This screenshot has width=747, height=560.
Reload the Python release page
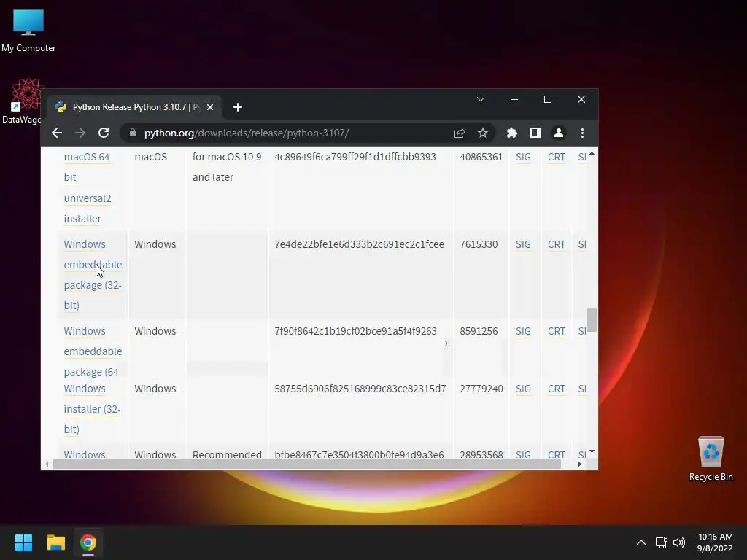(104, 133)
